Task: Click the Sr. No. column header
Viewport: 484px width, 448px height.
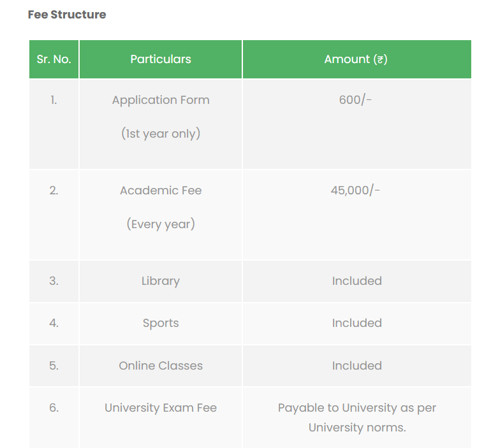Action: pyautogui.click(x=54, y=59)
